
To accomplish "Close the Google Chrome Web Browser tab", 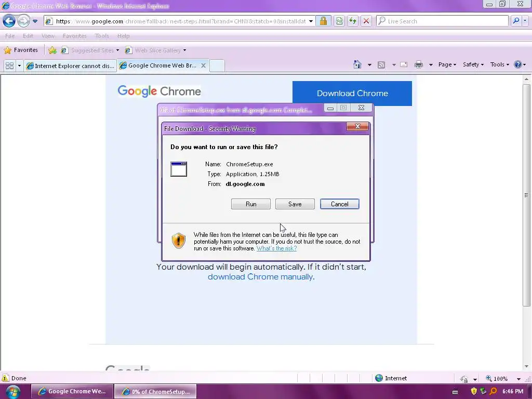I will pyautogui.click(x=203, y=65).
